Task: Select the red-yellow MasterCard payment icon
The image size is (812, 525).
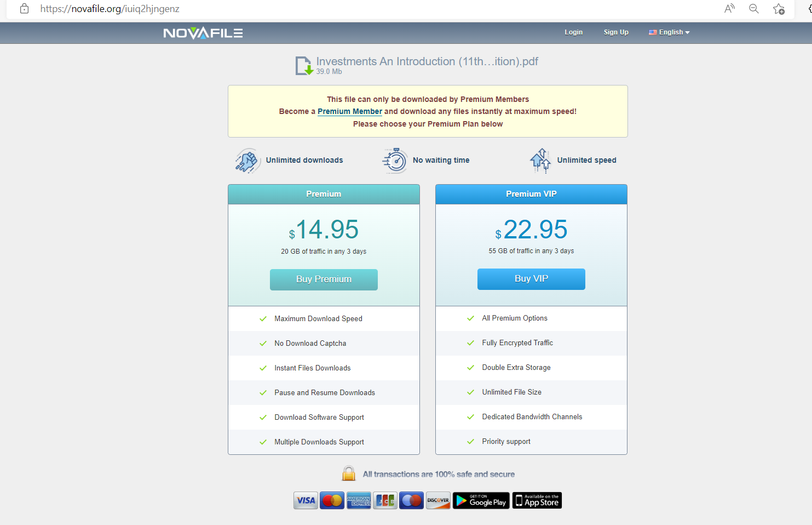Action: coord(332,500)
